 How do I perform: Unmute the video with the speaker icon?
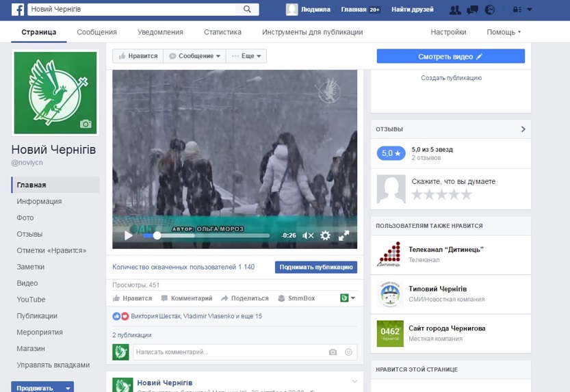click(x=308, y=235)
